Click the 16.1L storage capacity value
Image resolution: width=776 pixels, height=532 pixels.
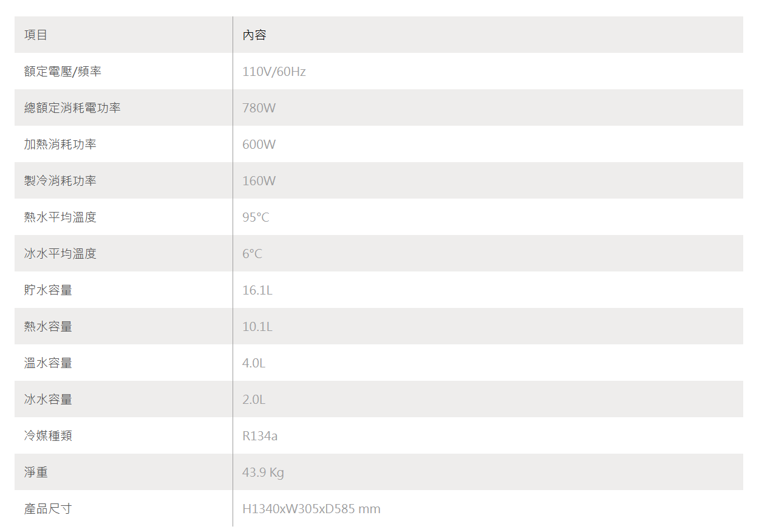(x=257, y=290)
